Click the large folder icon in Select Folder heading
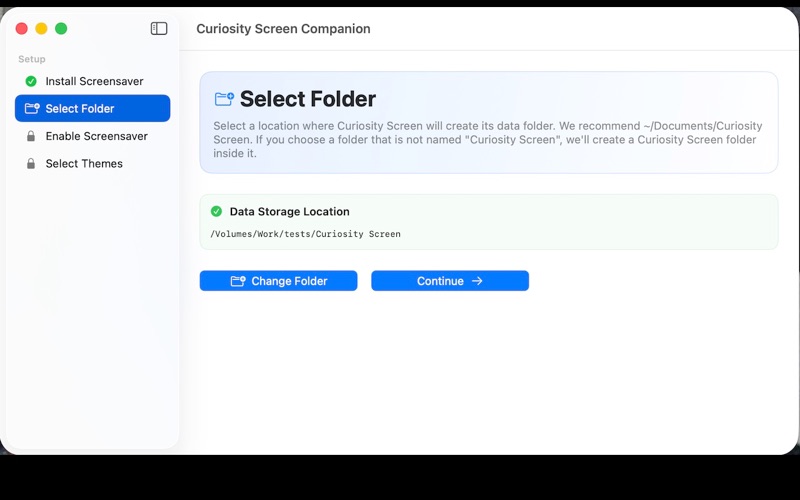This screenshot has width=800, height=500. [224, 98]
